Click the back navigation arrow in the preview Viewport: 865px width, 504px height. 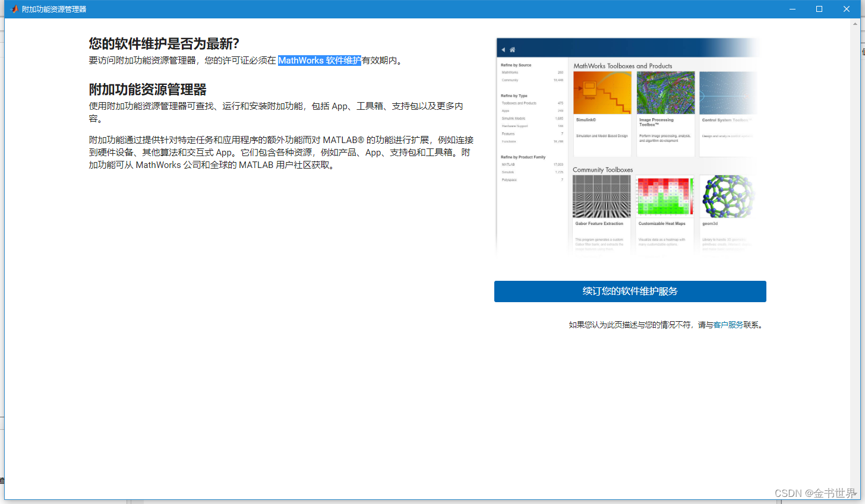[x=503, y=50]
